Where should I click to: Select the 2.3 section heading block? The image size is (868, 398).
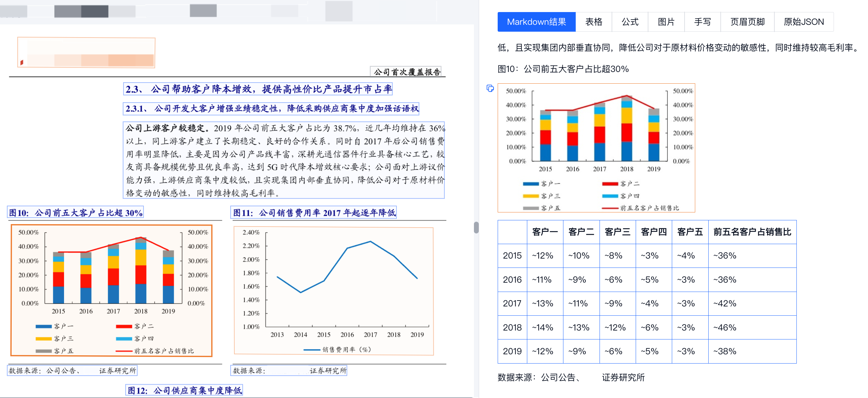[258, 89]
